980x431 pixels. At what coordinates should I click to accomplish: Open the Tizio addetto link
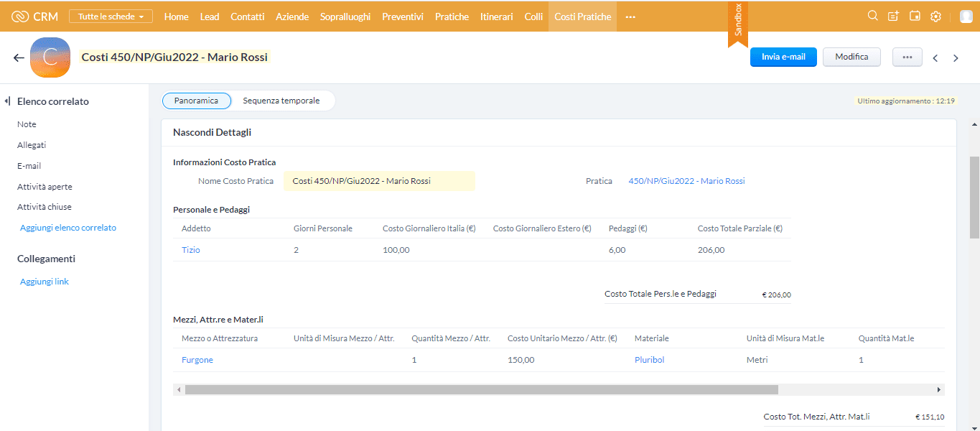click(x=190, y=250)
